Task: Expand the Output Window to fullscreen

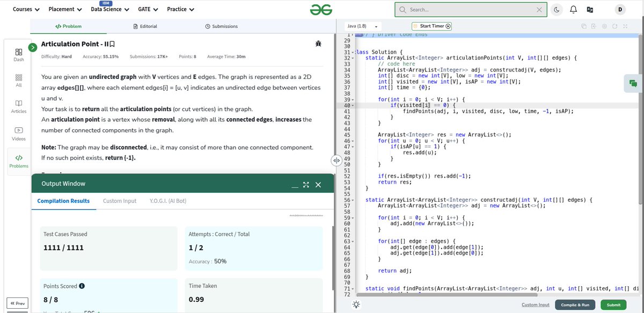Action: point(306,185)
